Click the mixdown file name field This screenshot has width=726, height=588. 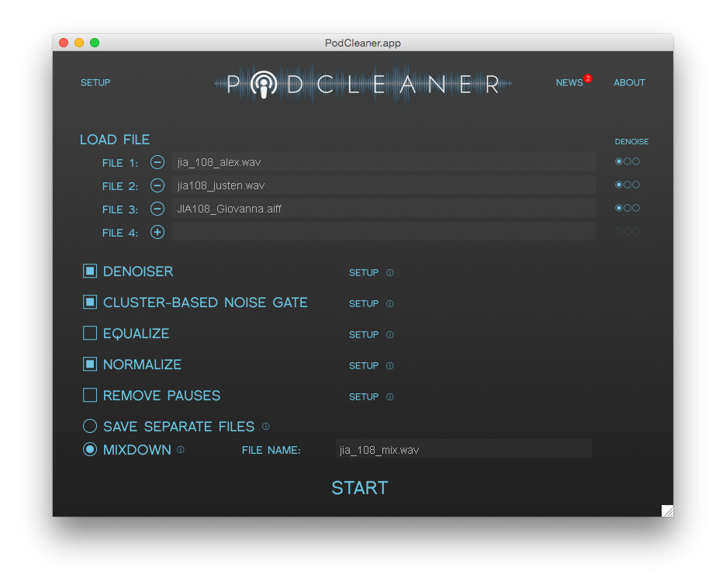tap(464, 449)
